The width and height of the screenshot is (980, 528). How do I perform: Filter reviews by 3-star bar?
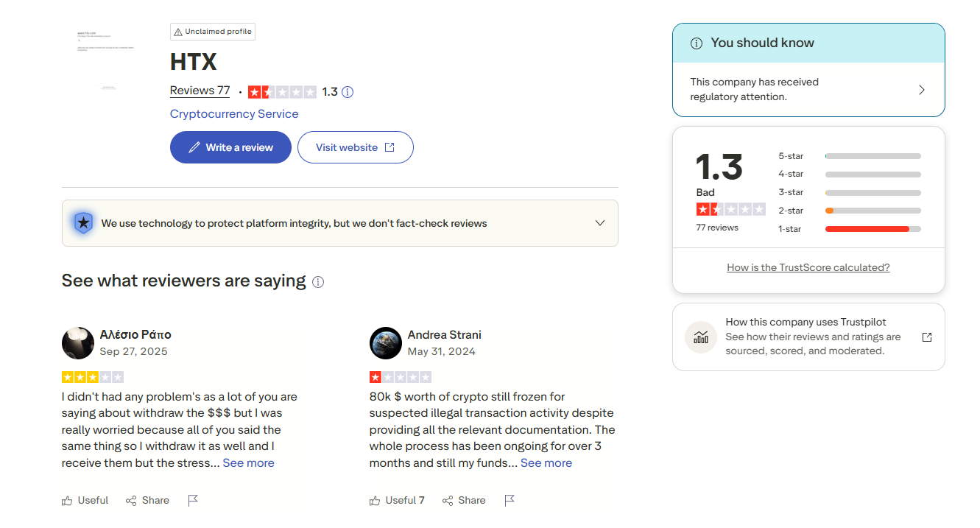pyautogui.click(x=873, y=193)
